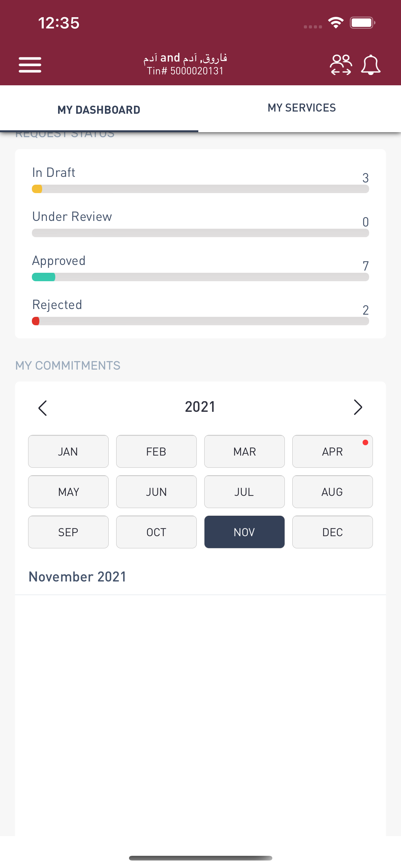Tap the Approved green progress bar

(200, 277)
